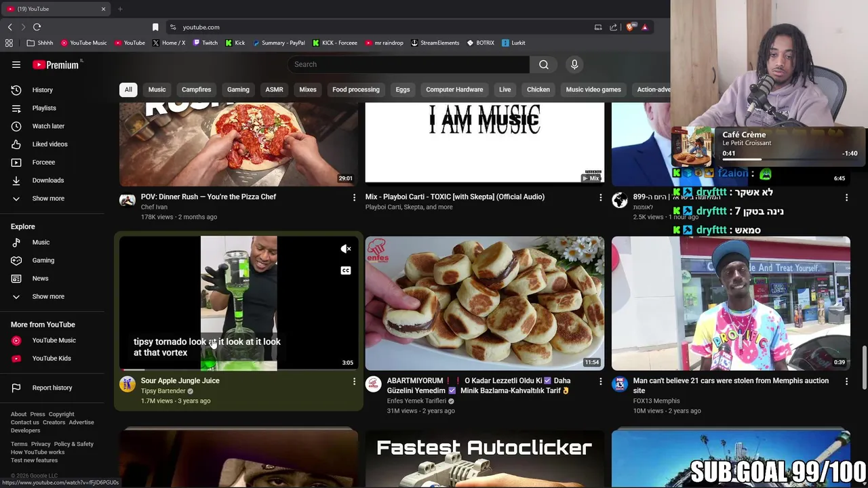Open options menu for ABARTMIYORUM video
This screenshot has width=868, height=488.
click(600, 382)
